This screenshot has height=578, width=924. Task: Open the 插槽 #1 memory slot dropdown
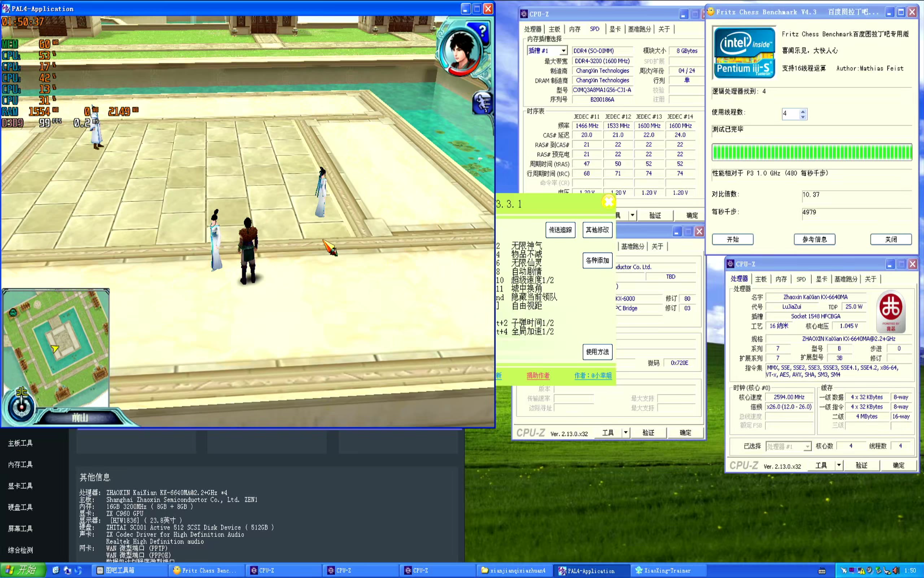[x=563, y=51]
